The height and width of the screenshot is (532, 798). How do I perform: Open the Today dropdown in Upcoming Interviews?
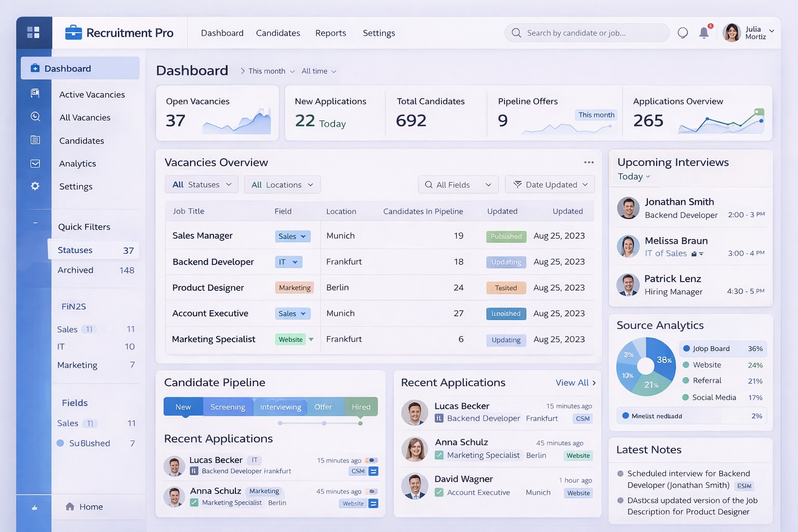pos(633,177)
